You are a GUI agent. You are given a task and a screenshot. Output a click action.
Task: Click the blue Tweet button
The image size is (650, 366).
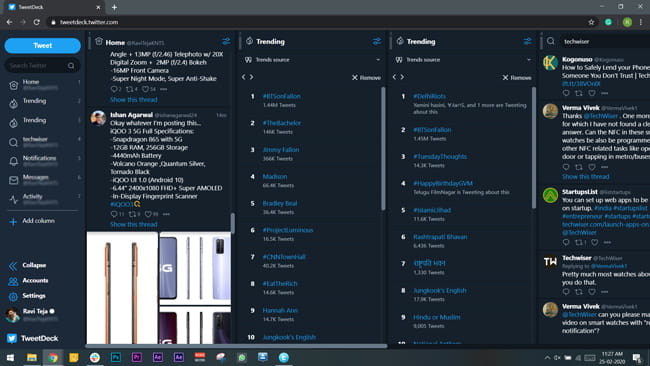point(42,46)
